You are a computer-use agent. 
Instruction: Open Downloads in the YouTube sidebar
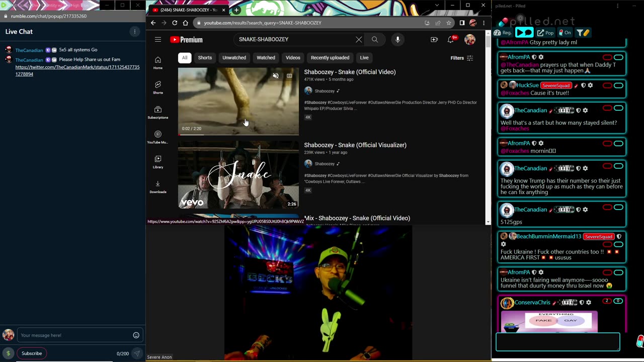pyautogui.click(x=158, y=186)
